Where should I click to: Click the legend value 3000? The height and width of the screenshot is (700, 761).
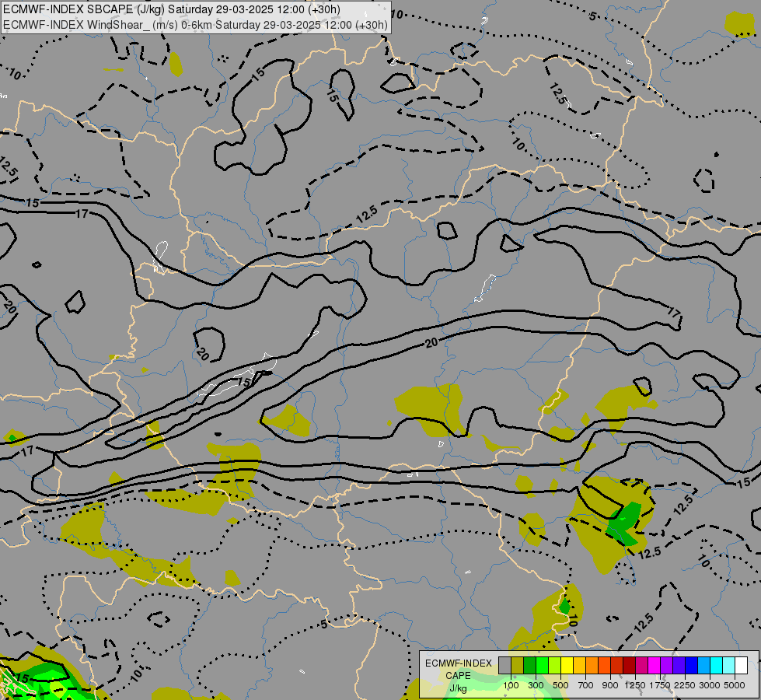tap(710, 685)
